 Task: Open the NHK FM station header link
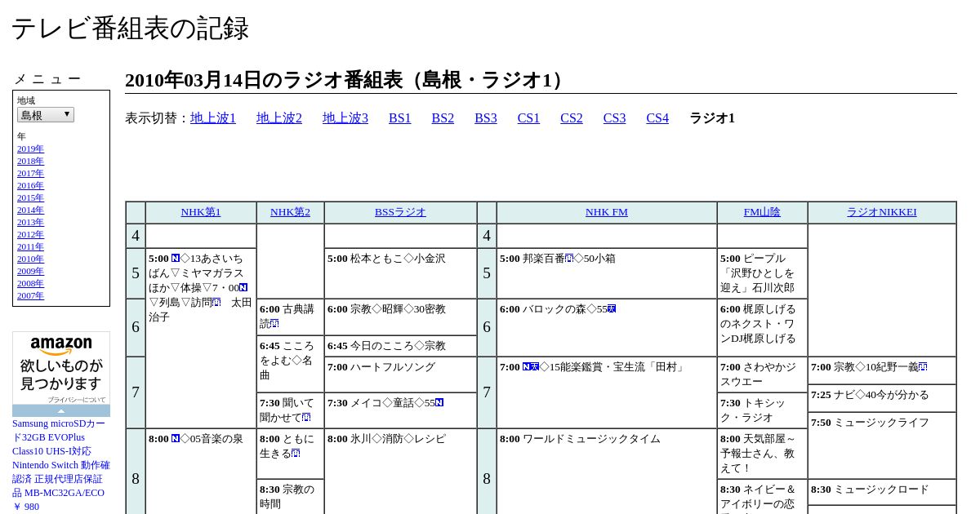[x=607, y=212]
